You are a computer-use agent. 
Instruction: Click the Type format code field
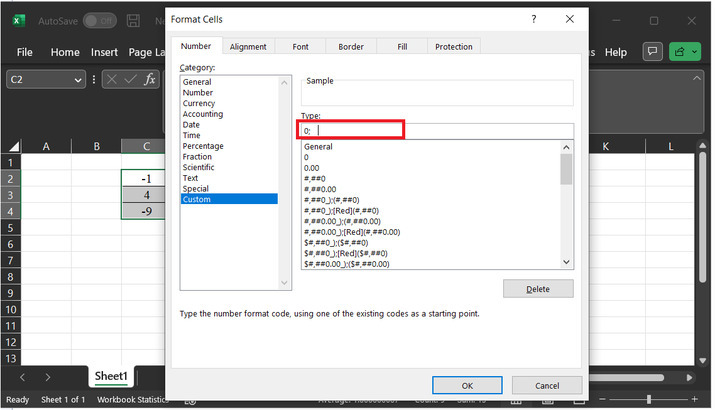pyautogui.click(x=440, y=130)
